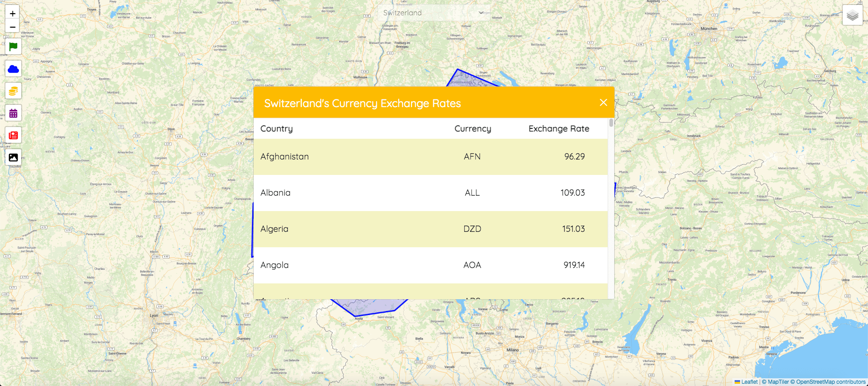The height and width of the screenshot is (386, 868).
Task: Expand the Switzerland country dropdown
Action: click(x=433, y=13)
